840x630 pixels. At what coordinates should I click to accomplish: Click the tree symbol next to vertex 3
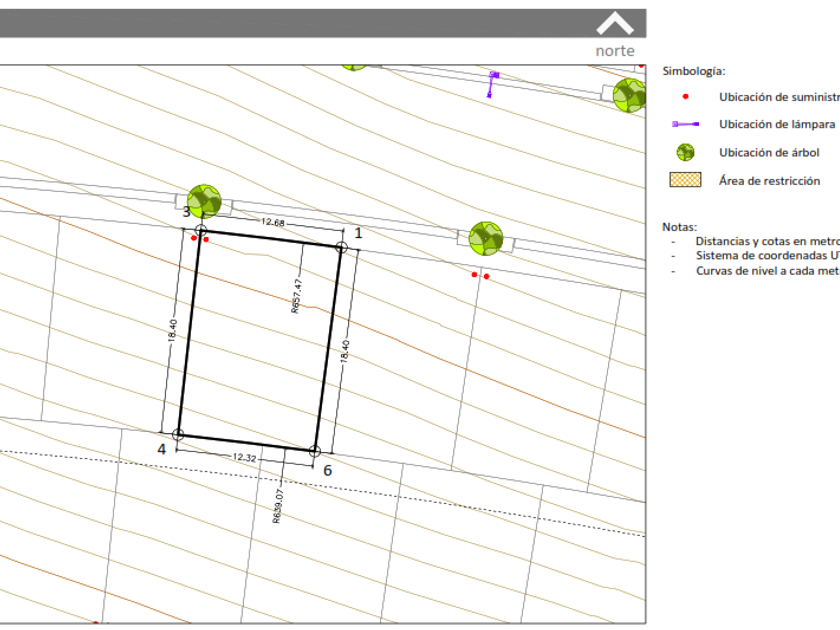point(204,201)
